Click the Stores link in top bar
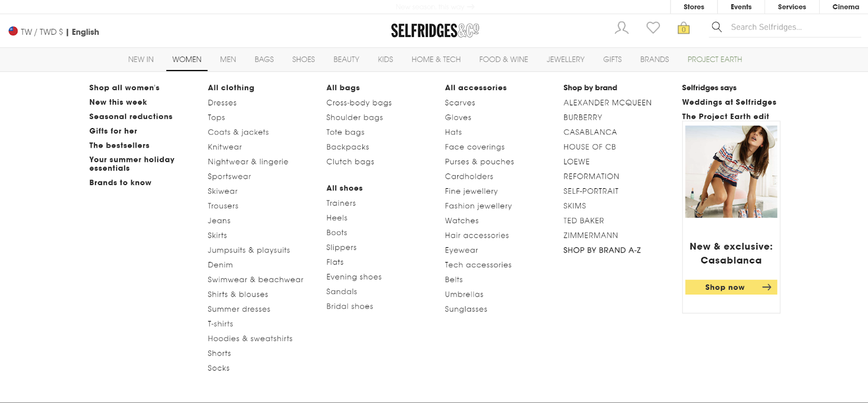The height and width of the screenshot is (403, 868). (694, 7)
